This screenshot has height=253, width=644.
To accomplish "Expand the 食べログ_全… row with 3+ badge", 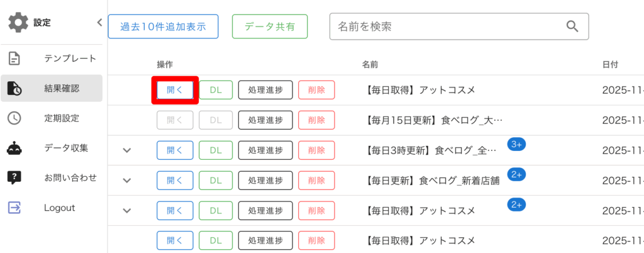I will click(x=127, y=150).
